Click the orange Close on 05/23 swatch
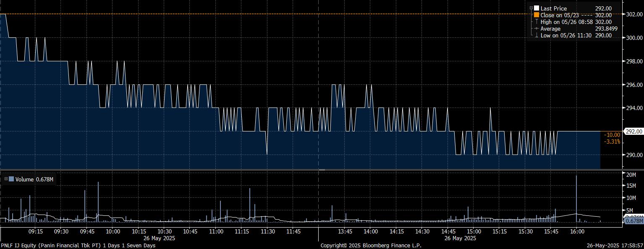This screenshot has width=644, height=249. (x=537, y=15)
